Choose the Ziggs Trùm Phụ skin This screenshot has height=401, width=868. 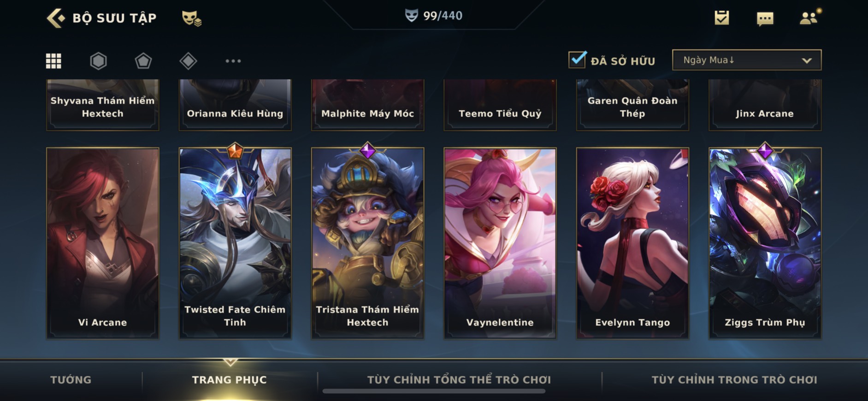pyautogui.click(x=765, y=243)
